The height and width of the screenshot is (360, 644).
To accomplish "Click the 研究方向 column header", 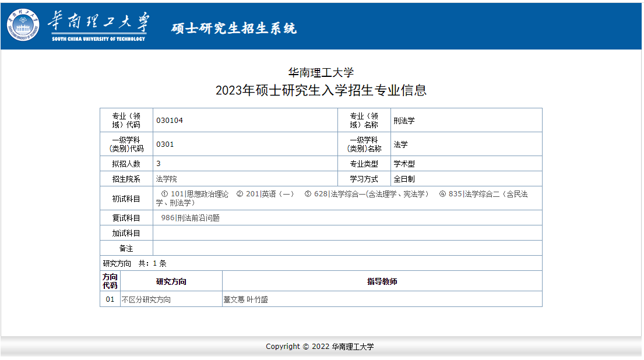I will pos(171,281).
